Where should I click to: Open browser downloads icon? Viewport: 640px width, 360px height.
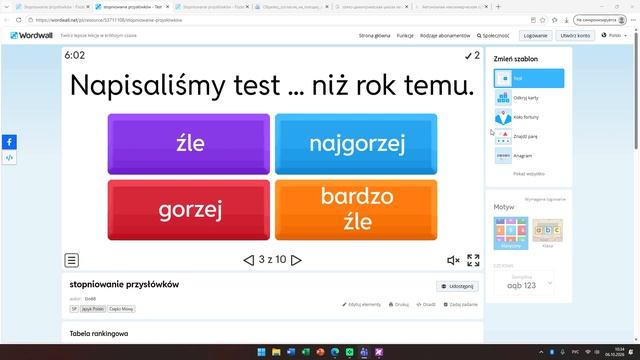pos(566,20)
